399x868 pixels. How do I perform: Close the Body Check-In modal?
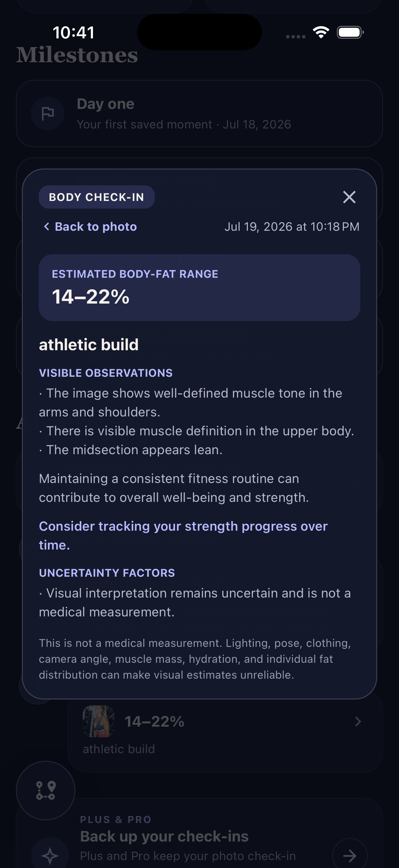[x=349, y=197]
